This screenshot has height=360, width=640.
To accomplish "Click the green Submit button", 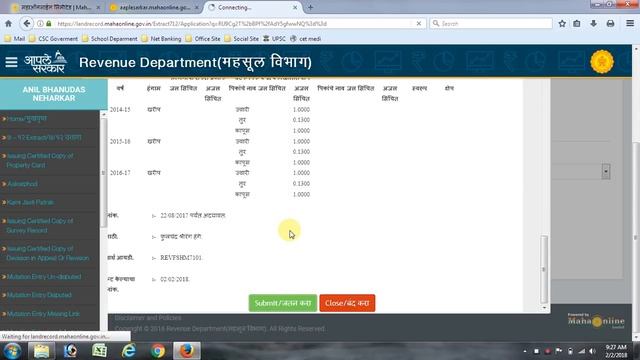I will click(282, 303).
